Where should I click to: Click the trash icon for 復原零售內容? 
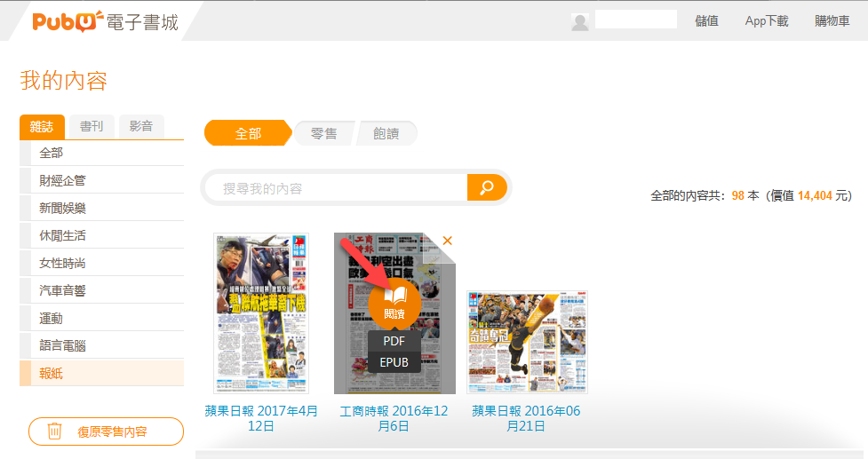coord(54,431)
